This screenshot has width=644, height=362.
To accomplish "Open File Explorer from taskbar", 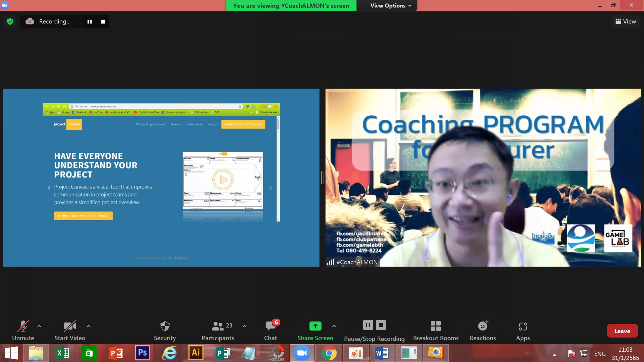I will click(36, 353).
